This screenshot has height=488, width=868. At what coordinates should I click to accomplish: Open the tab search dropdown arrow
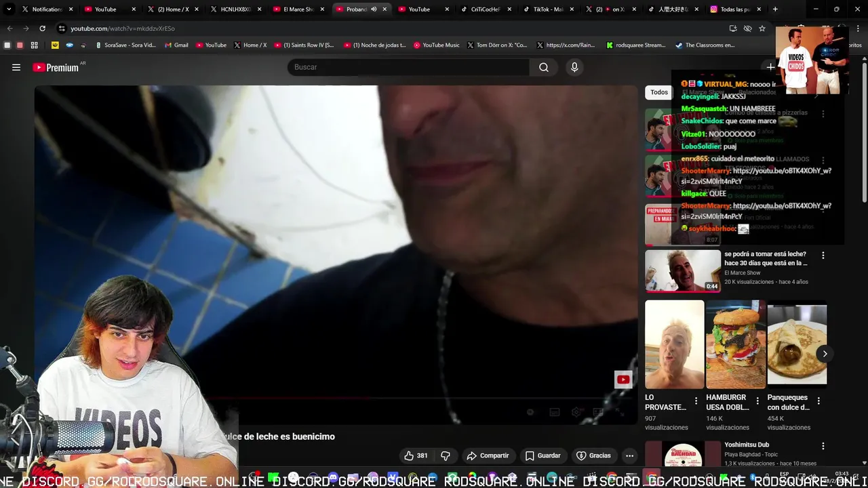click(8, 9)
